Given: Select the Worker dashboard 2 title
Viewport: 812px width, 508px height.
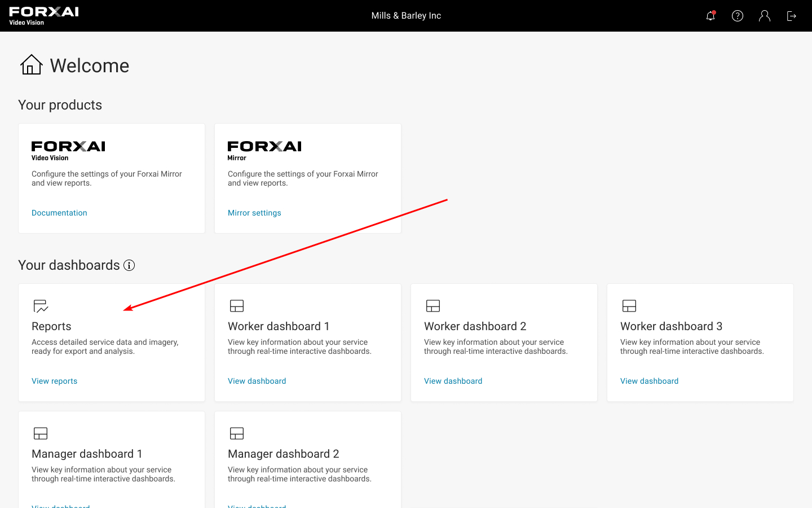Looking at the screenshot, I should tap(475, 326).
